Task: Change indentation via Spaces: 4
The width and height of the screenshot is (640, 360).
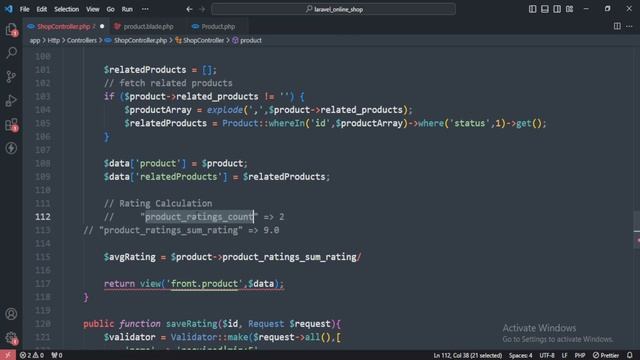Action: tap(520, 355)
